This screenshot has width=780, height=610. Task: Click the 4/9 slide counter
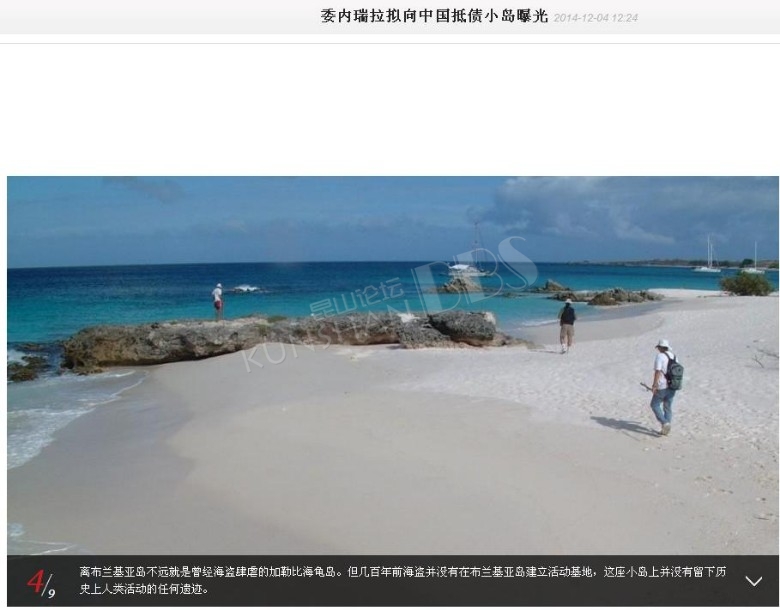(41, 582)
